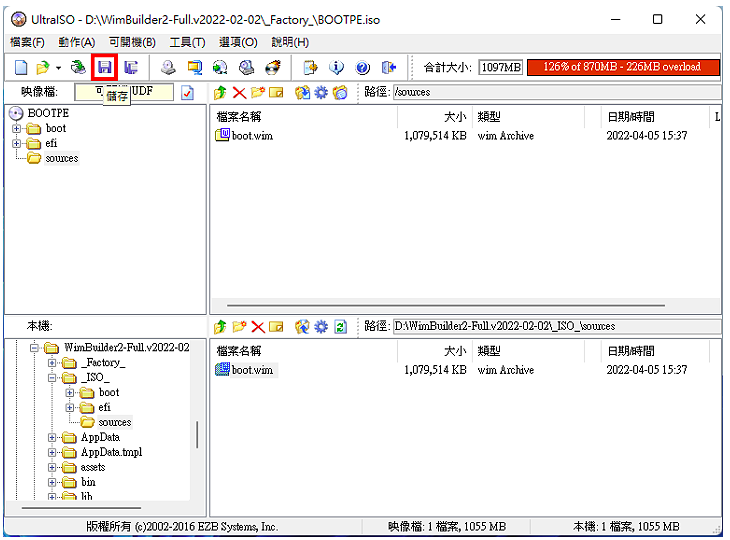Click the local pane Add to image icon
Viewport: 730px width, 540px height.
(302, 327)
